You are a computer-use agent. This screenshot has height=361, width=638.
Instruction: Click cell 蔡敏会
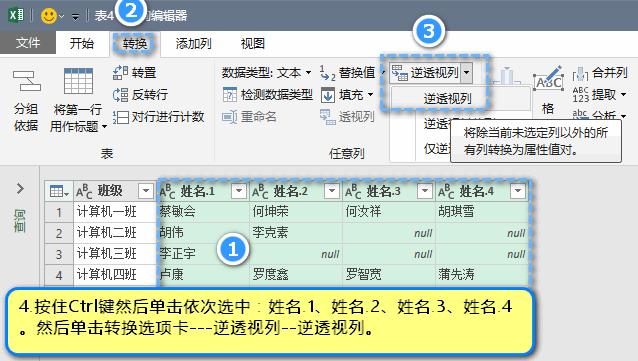[x=203, y=212]
